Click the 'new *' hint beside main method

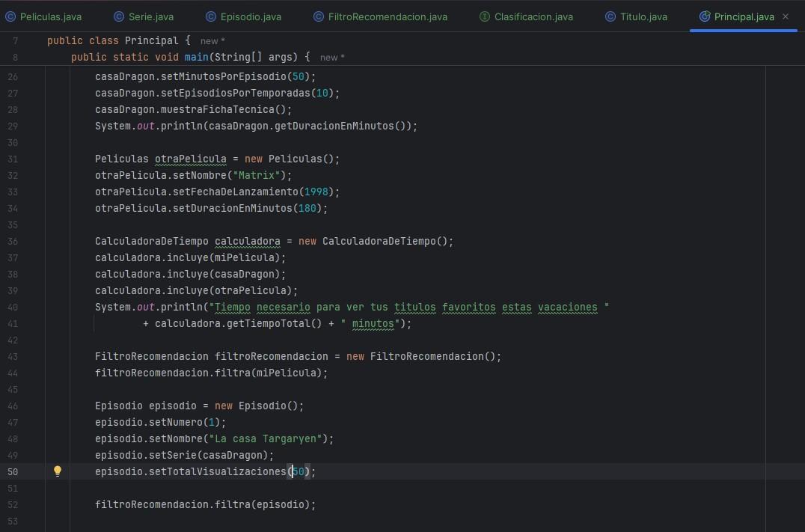tap(331, 58)
